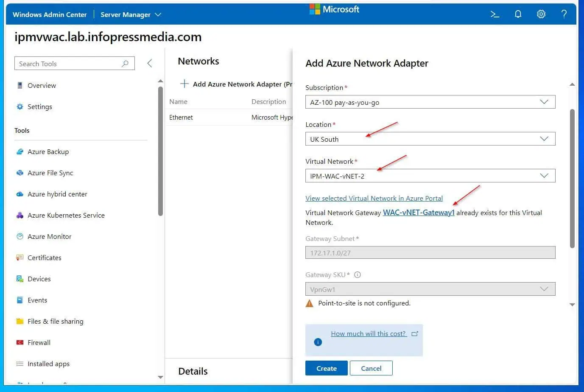Open Firewall tool
The width and height of the screenshot is (584, 392).
(x=39, y=342)
